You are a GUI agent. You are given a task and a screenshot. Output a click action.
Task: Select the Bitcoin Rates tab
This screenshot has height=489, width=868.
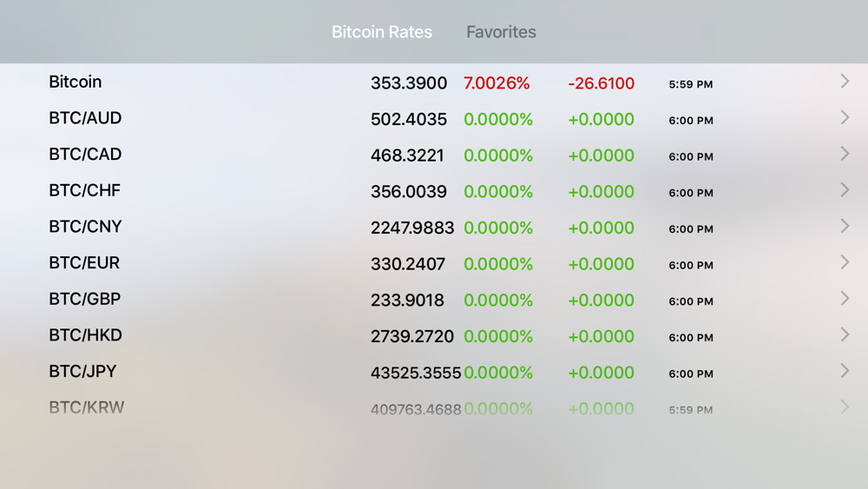382,32
